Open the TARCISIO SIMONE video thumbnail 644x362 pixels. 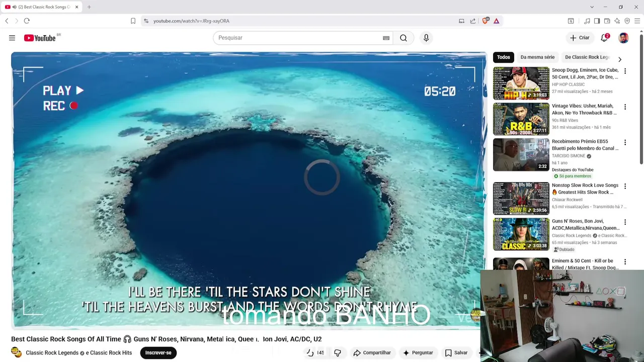coord(521,155)
